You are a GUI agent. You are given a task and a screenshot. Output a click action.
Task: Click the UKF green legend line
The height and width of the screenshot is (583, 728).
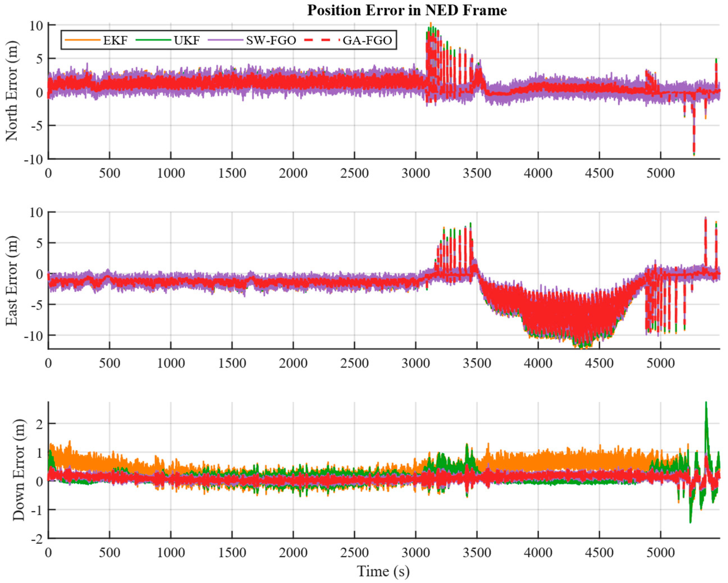[153, 40]
